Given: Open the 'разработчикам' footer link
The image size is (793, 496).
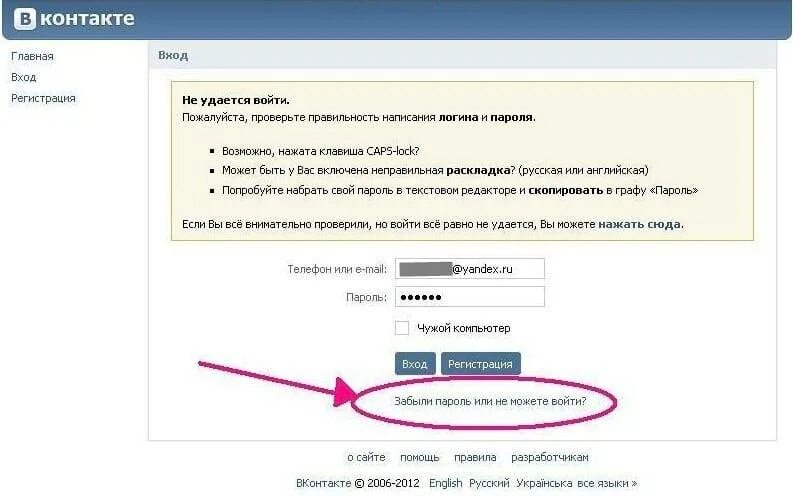Looking at the screenshot, I should [x=550, y=457].
